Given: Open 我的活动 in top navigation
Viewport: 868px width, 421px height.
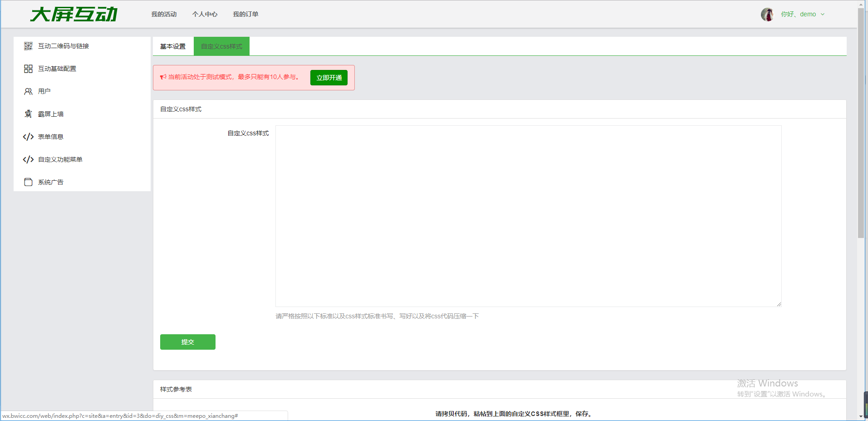Looking at the screenshot, I should pos(164,15).
